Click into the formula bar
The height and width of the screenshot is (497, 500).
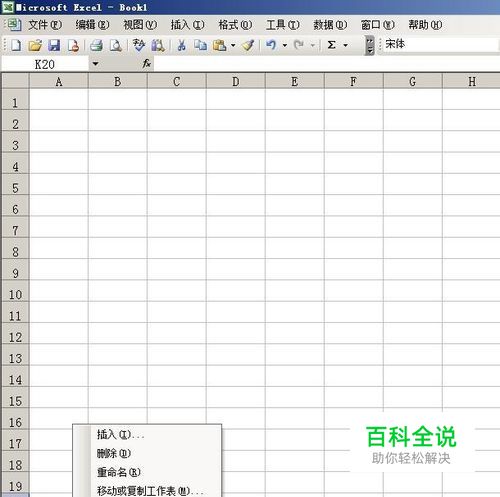click(x=327, y=63)
